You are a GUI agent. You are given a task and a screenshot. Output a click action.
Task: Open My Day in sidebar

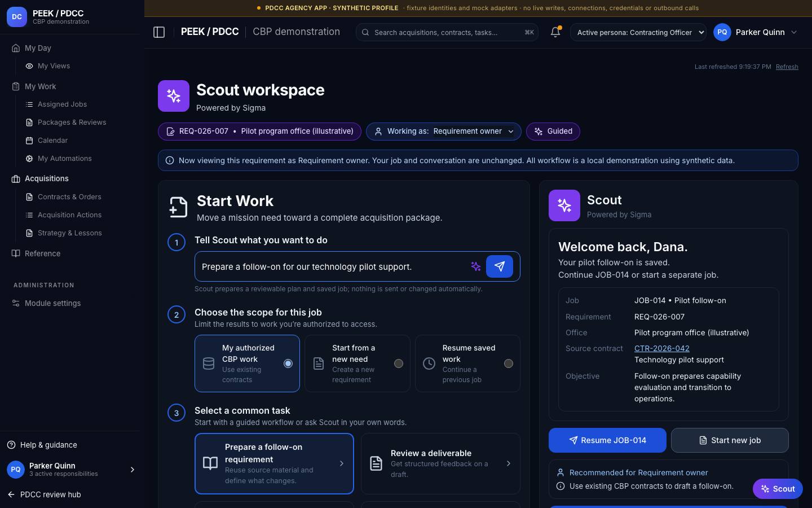(38, 48)
